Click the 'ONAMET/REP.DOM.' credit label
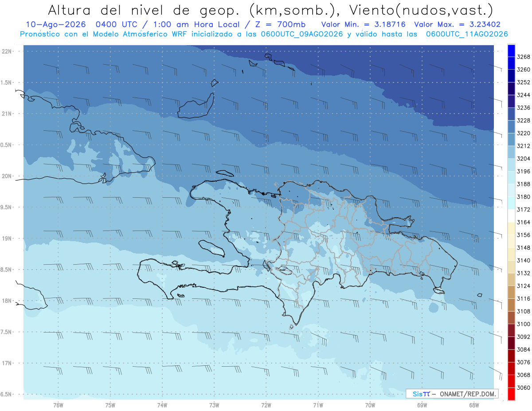 coord(468,394)
